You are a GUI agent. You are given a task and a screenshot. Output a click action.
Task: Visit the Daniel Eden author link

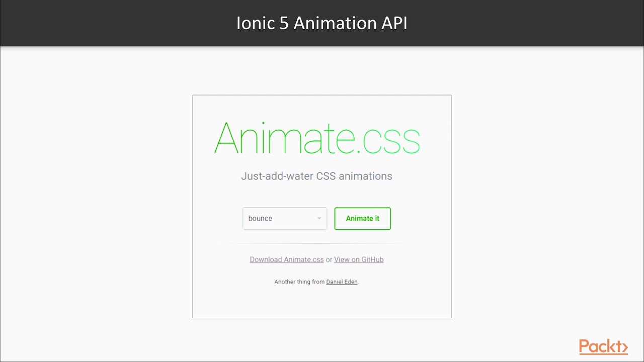click(342, 282)
